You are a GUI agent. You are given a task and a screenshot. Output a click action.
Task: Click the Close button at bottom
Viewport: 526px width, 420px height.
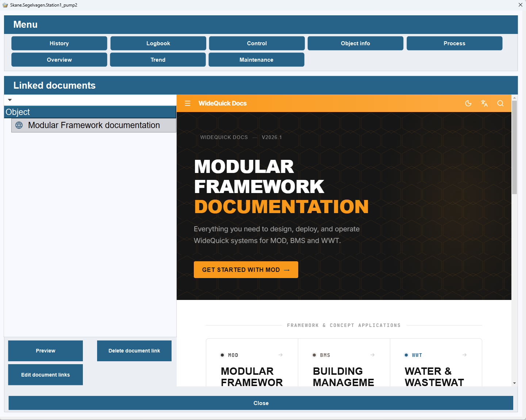click(261, 403)
